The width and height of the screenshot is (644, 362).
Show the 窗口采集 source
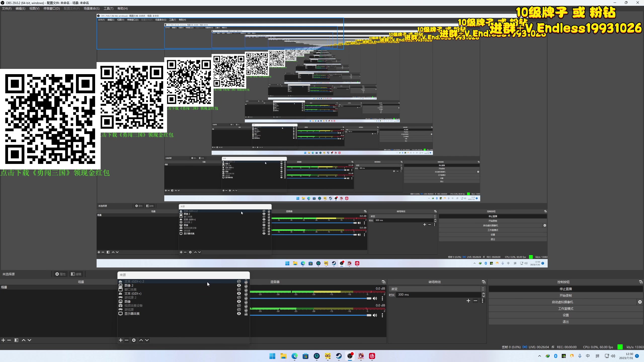tap(239, 290)
